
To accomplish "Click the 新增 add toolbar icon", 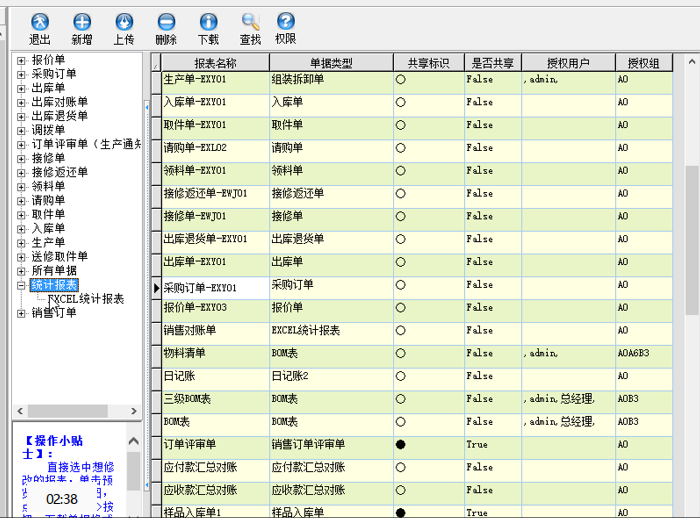I will coord(82,22).
